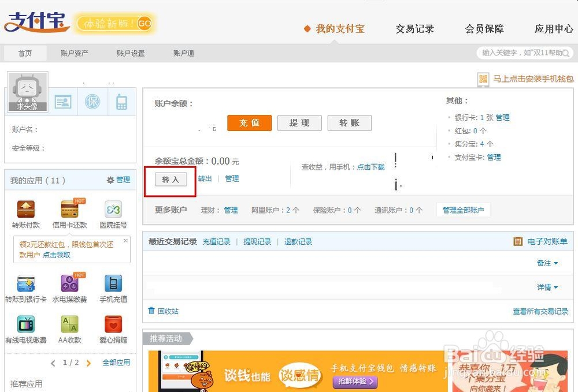Click the 点击领取 link
578x392 pixels.
click(x=57, y=255)
